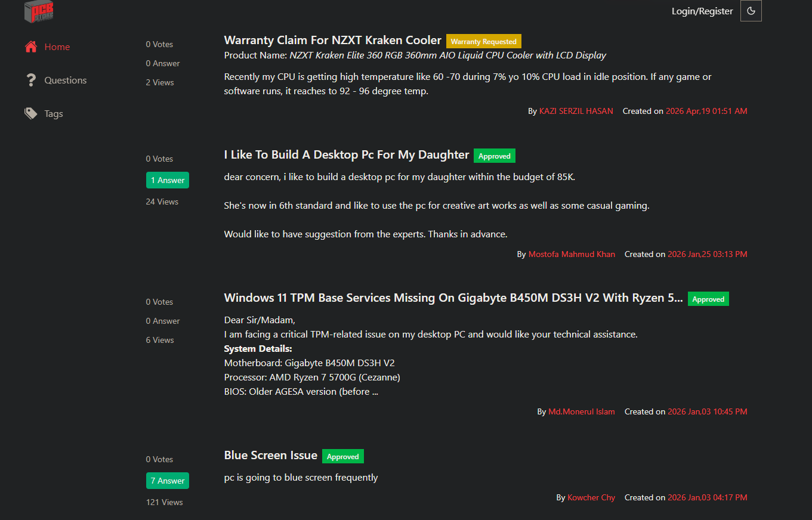Open the Tags sidebar item

click(x=54, y=113)
